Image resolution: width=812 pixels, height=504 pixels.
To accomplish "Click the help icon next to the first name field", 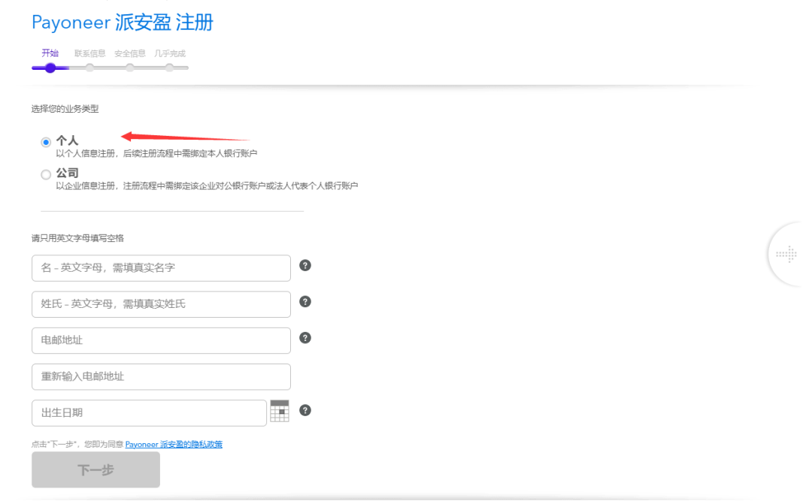I will (304, 266).
